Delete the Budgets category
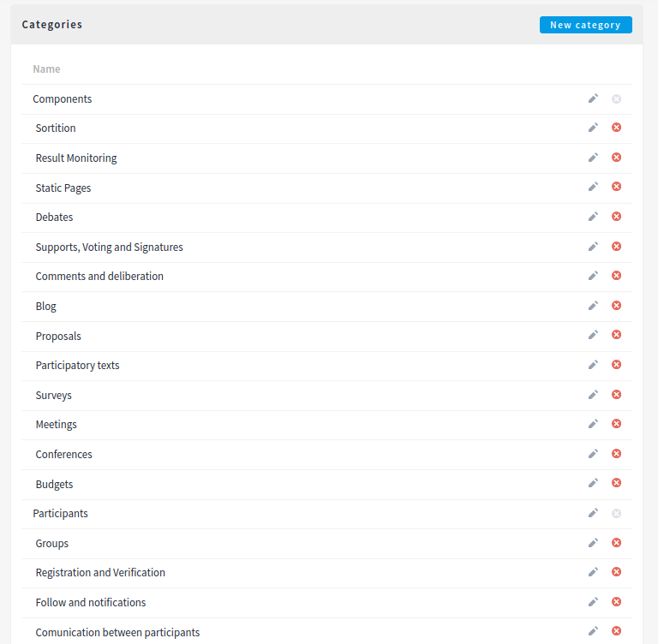 click(616, 483)
